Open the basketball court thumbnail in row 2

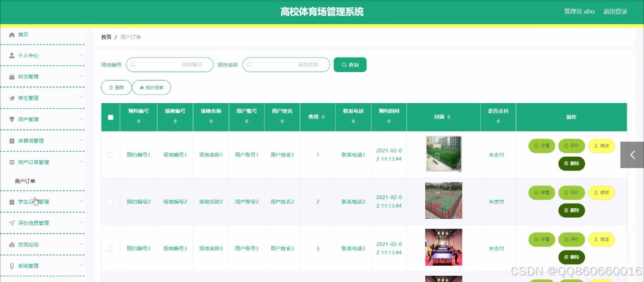pos(443,200)
